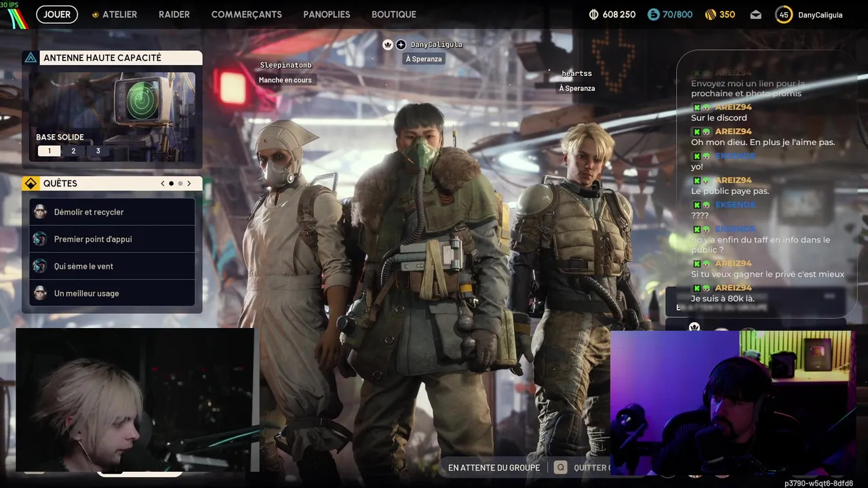The image size is (868, 488).
Task: Click QUITTER to leave the group
Action: pos(591,468)
